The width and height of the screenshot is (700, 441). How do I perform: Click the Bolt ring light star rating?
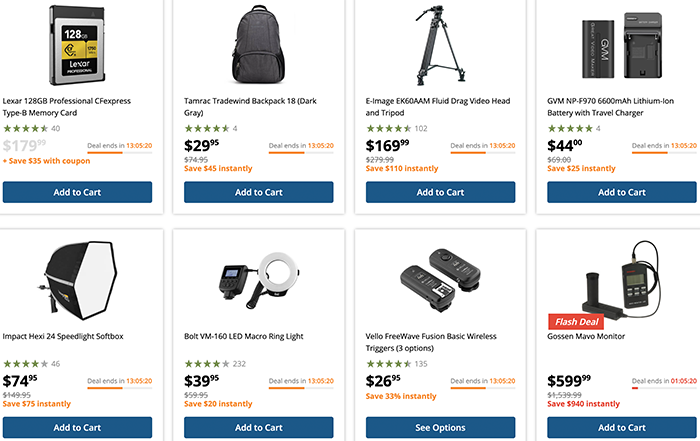pos(206,364)
